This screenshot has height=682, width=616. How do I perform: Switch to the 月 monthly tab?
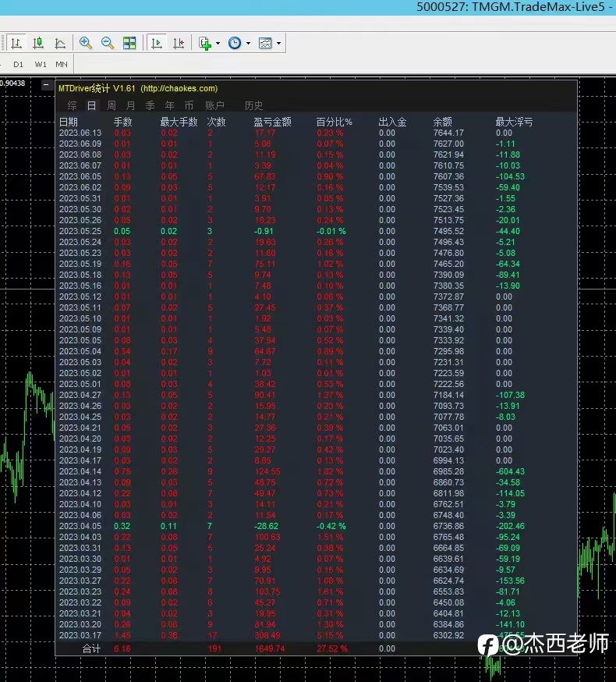coord(130,105)
